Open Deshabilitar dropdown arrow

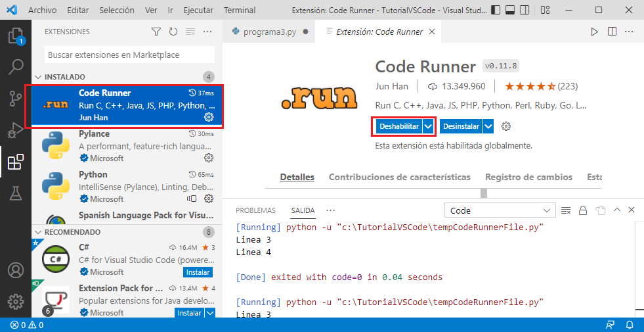pyautogui.click(x=428, y=126)
